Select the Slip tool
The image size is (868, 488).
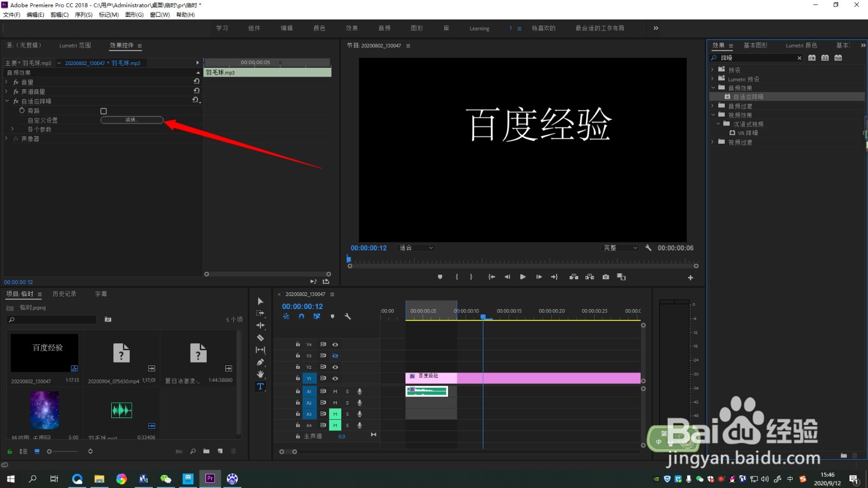pos(260,350)
